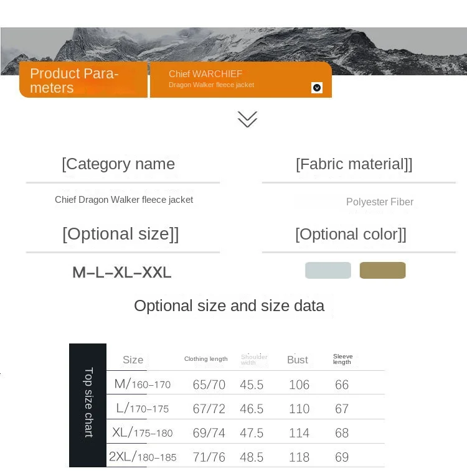Screen dimensions: 467x476
Task: Select the Chief WARCHIEF banner tab
Action: click(x=240, y=79)
